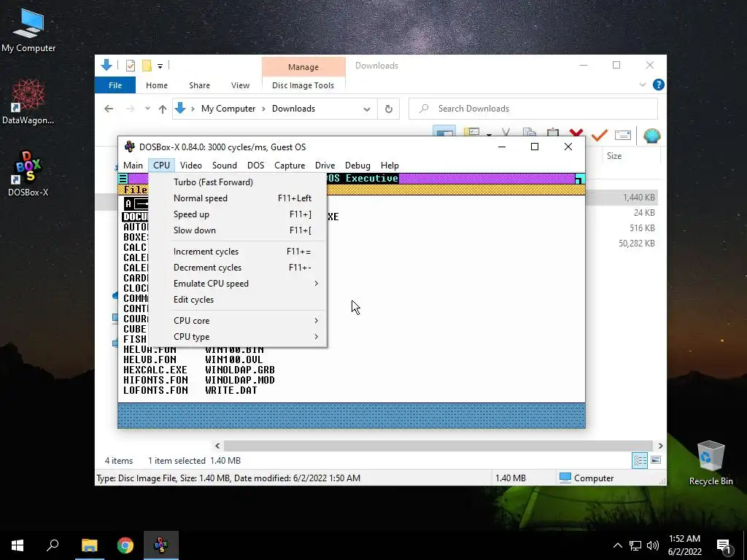Select Increment cycles menu entry
This screenshot has height=560, width=747.
[238, 252]
